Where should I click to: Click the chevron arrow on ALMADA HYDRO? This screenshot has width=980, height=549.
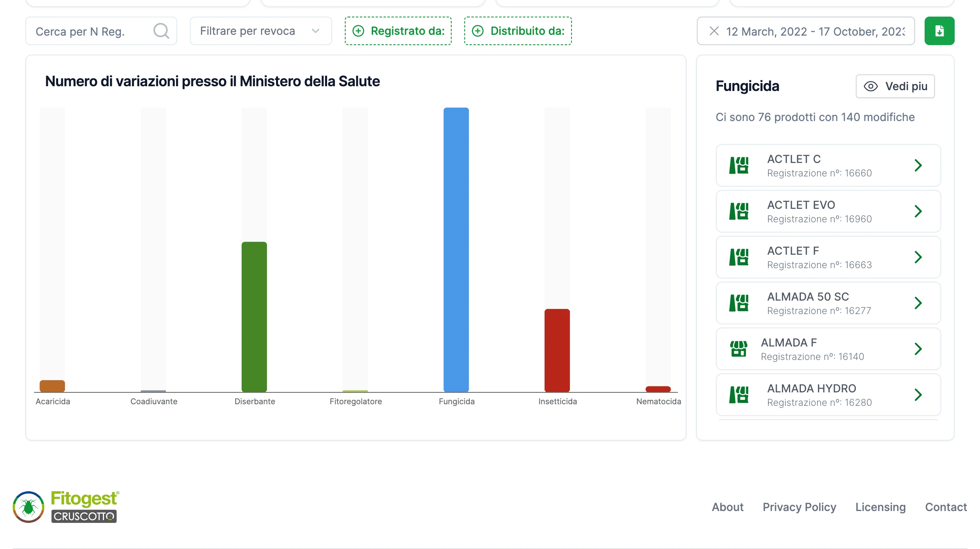click(918, 395)
